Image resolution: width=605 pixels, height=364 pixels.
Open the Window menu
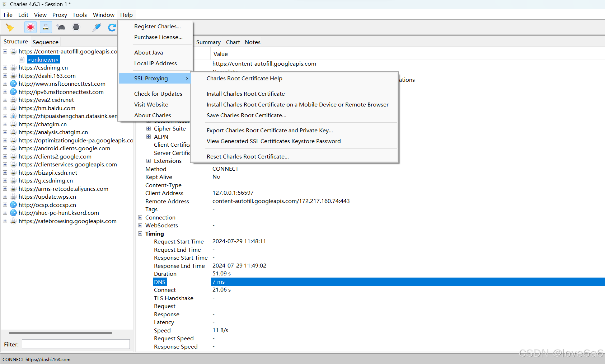104,15
